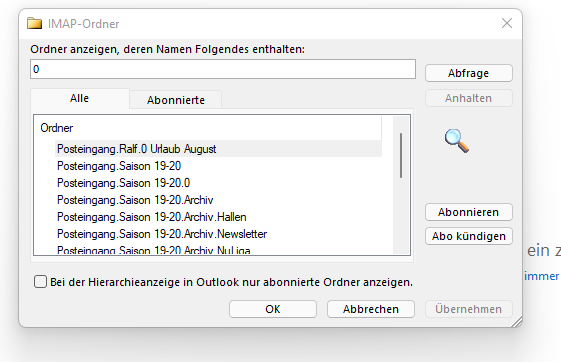561x362 pixels.
Task: Click the Abfrage button
Action: click(x=469, y=73)
